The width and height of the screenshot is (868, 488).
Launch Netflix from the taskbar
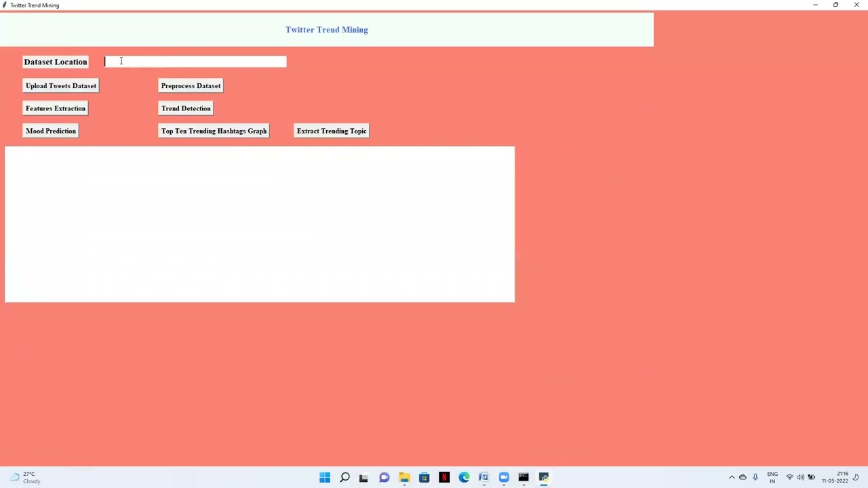[x=444, y=477]
